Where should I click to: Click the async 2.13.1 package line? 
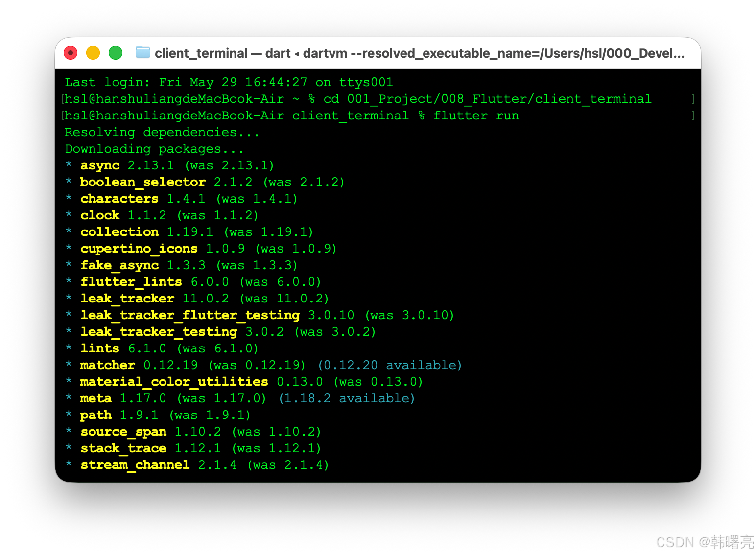170,165
